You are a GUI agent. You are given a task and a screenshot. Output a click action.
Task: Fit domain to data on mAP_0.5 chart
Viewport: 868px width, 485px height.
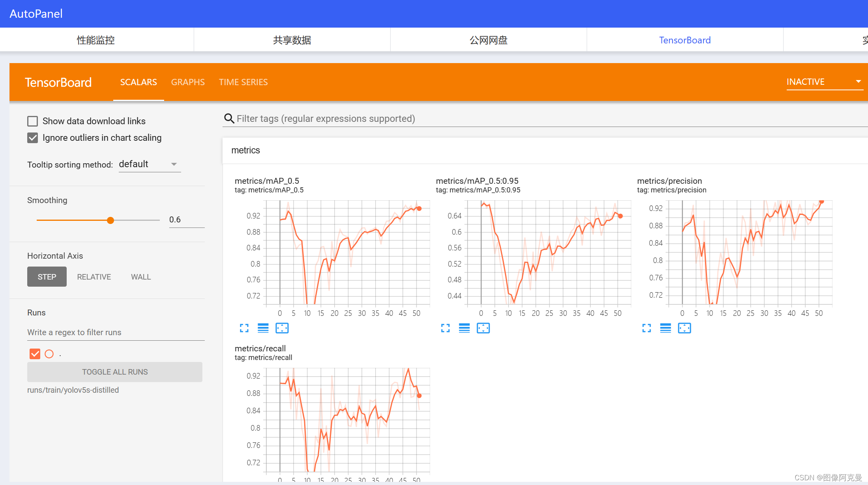[282, 328]
